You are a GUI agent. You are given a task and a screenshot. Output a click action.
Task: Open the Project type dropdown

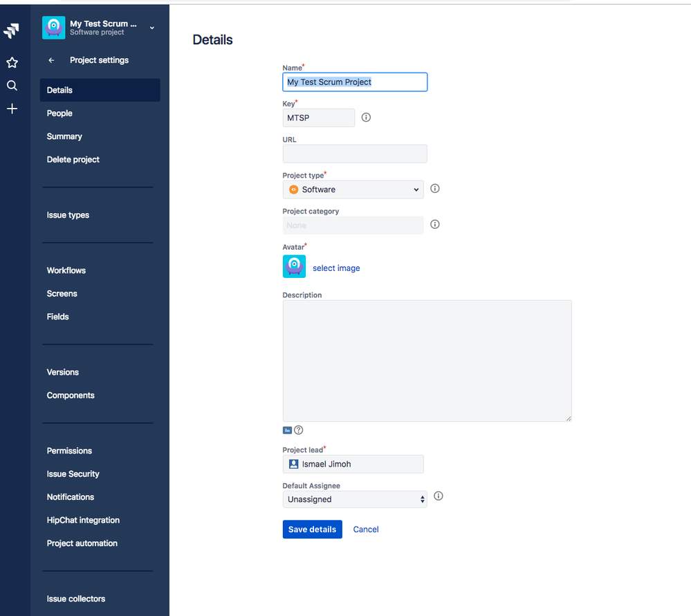coord(353,189)
